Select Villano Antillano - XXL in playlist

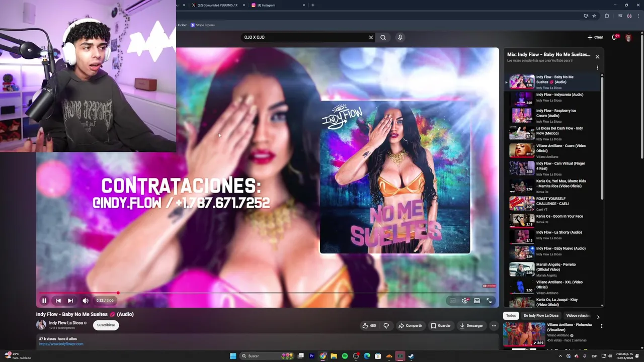click(552, 287)
